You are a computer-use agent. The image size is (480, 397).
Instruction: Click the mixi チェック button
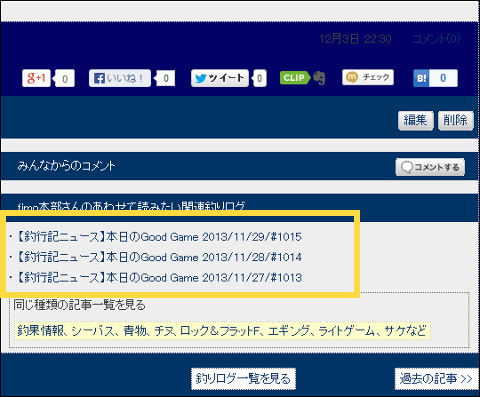[x=368, y=77]
